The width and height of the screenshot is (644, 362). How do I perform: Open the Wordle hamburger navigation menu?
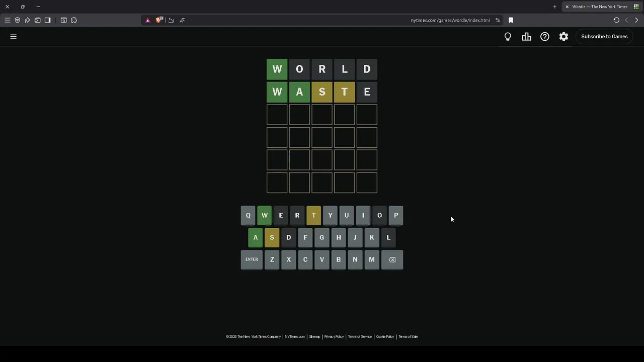point(14,36)
